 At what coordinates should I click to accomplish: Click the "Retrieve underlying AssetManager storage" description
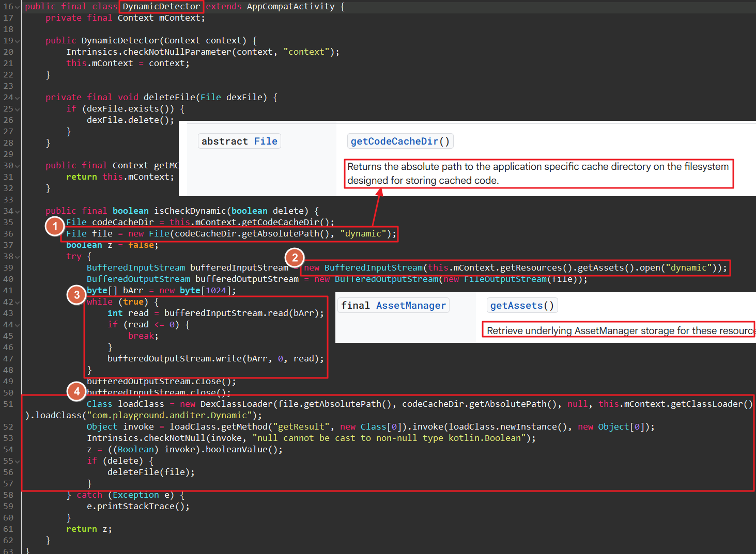(x=621, y=330)
